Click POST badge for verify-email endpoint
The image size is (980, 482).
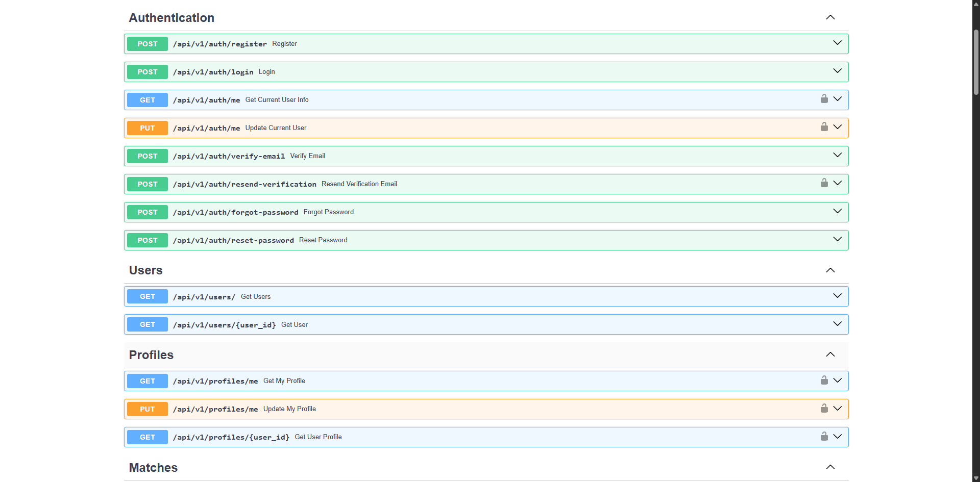148,156
